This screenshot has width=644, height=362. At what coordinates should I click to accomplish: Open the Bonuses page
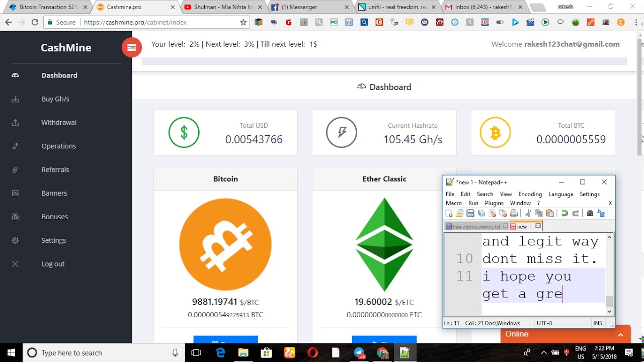click(54, 217)
